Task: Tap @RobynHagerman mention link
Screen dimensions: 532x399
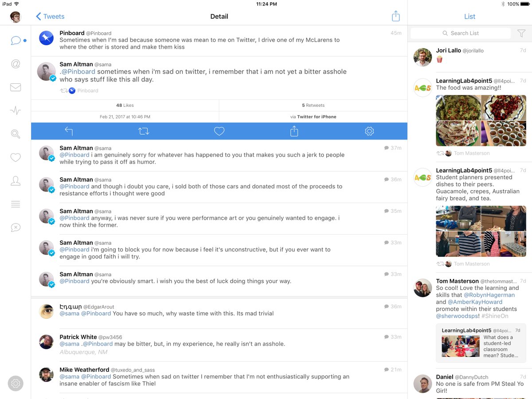Action: 489,295
